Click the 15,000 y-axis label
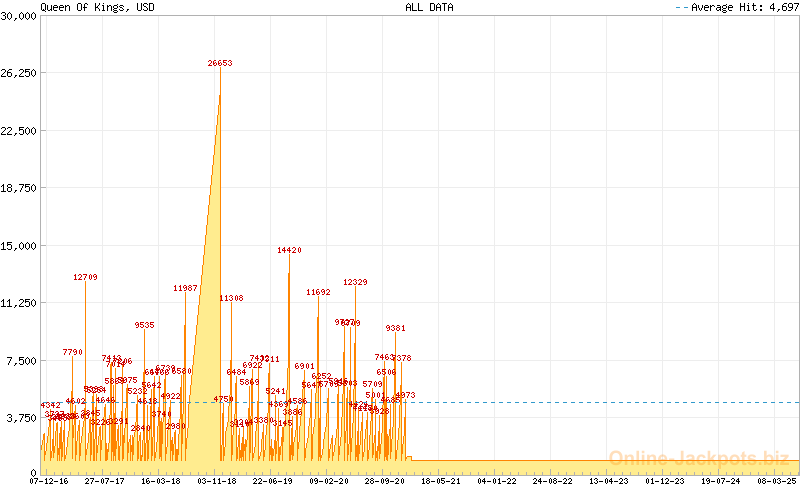This screenshot has width=800, height=490. (x=19, y=245)
